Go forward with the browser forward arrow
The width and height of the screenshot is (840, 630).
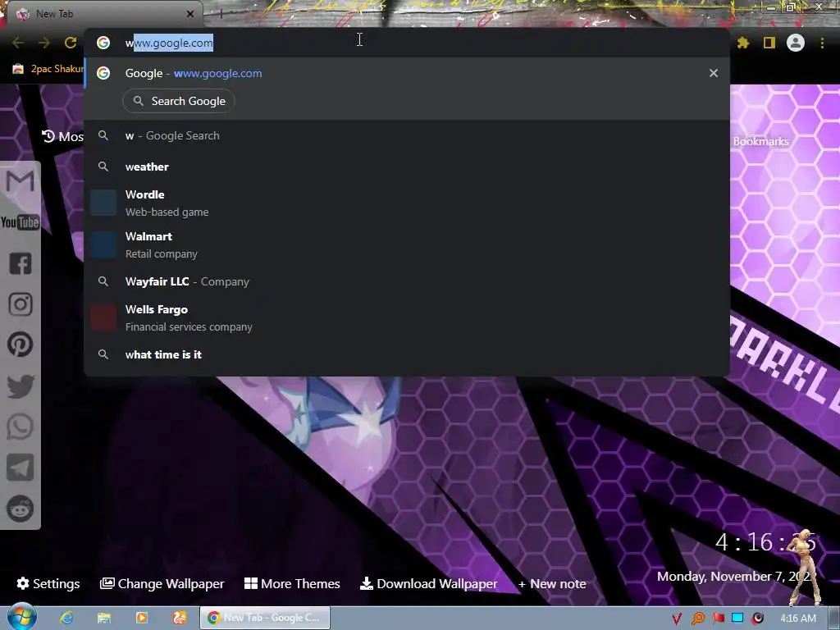tap(44, 43)
